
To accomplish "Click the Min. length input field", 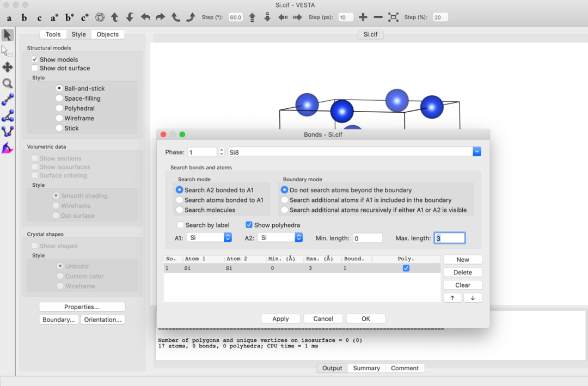I will click(367, 238).
